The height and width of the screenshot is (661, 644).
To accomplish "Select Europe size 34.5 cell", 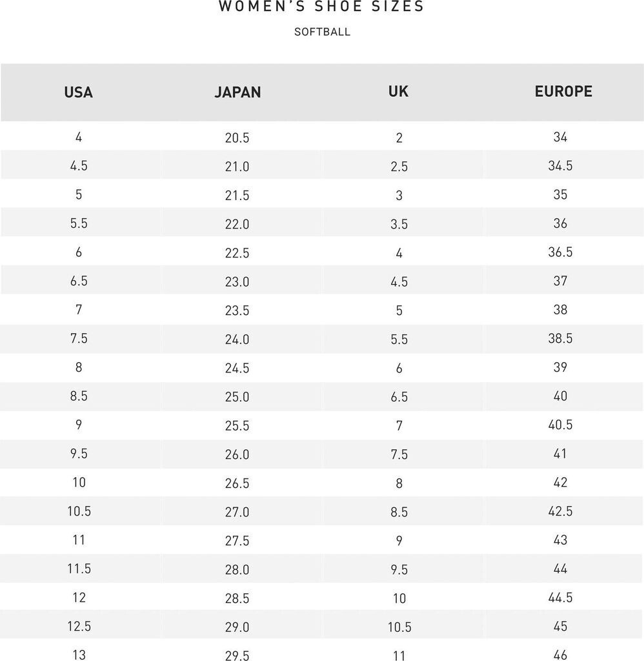I will click(560, 166).
